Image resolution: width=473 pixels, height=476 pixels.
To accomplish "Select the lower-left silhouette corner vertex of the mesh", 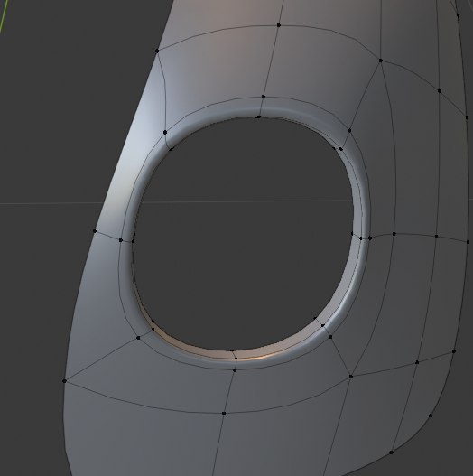I will (x=64, y=380).
